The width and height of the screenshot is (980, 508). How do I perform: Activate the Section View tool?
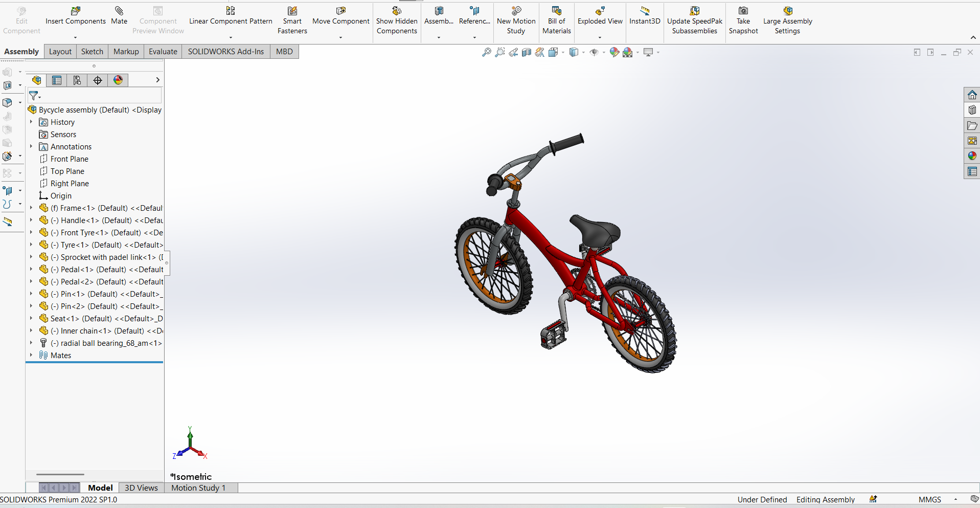click(527, 52)
